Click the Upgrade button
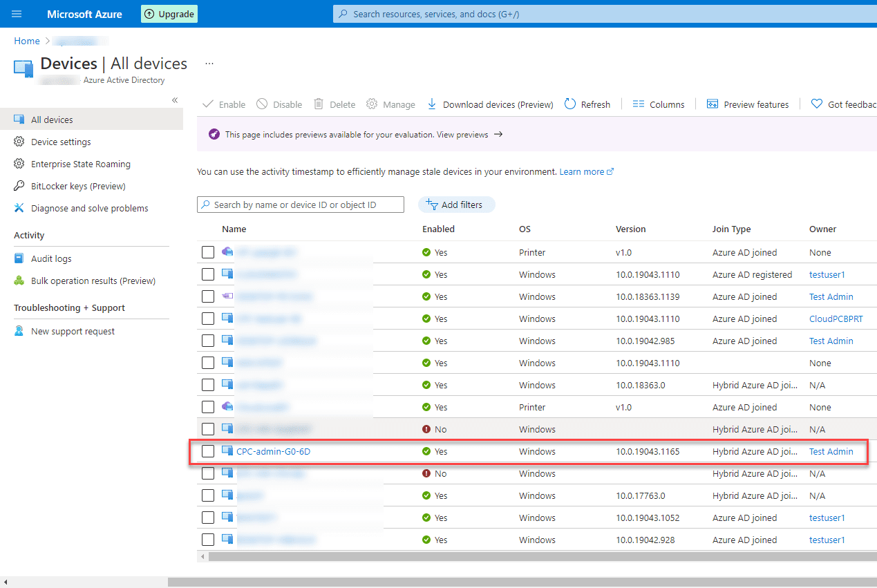 click(169, 13)
